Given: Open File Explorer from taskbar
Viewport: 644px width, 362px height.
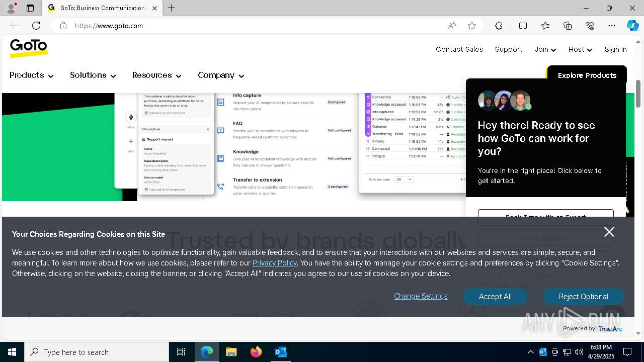Looking at the screenshot, I should [x=231, y=352].
